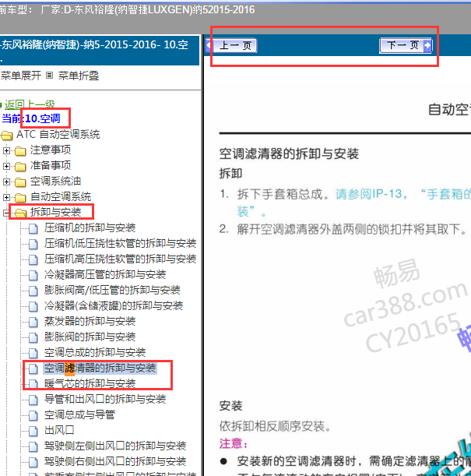The image size is (471, 476).
Task: Go to next page with 下一页 button
Action: click(406, 46)
